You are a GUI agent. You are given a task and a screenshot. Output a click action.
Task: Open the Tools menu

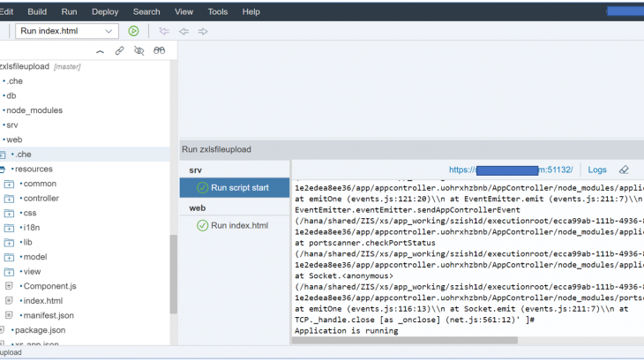[217, 11]
